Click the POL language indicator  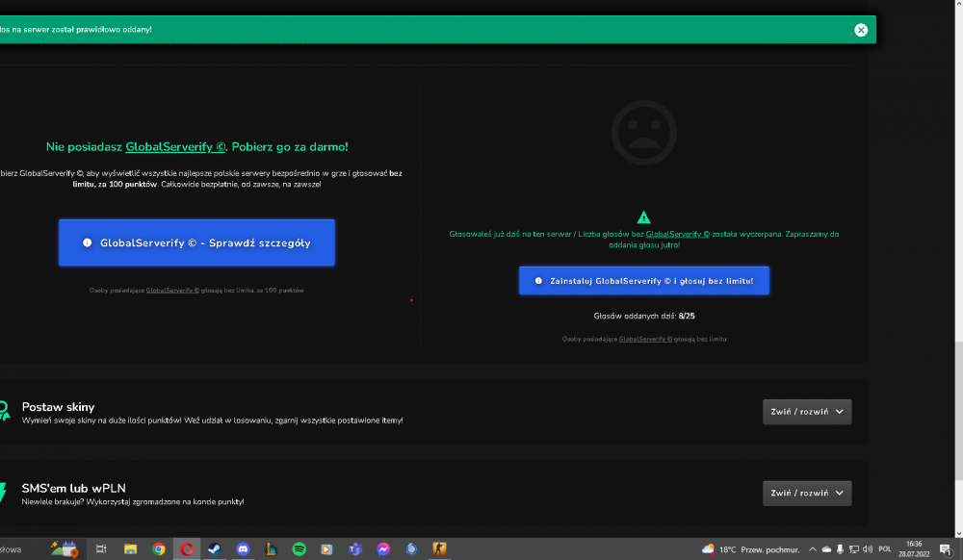[885, 549]
